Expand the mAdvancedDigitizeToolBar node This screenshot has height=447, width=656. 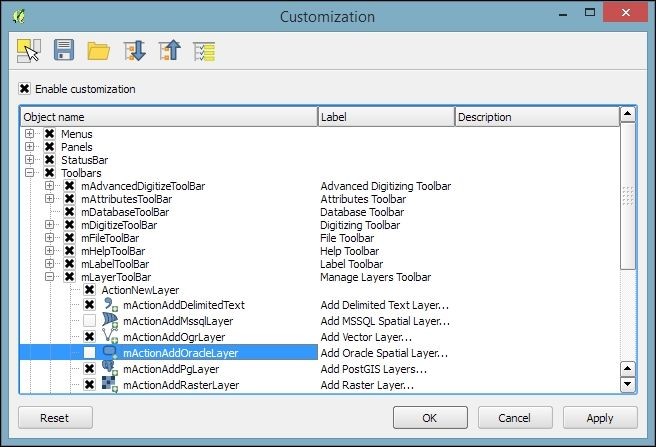click(x=50, y=186)
